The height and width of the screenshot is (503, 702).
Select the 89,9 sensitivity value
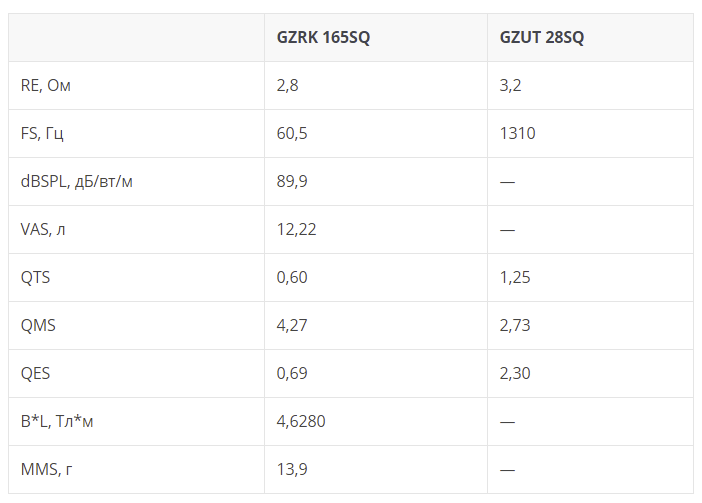pyautogui.click(x=292, y=181)
